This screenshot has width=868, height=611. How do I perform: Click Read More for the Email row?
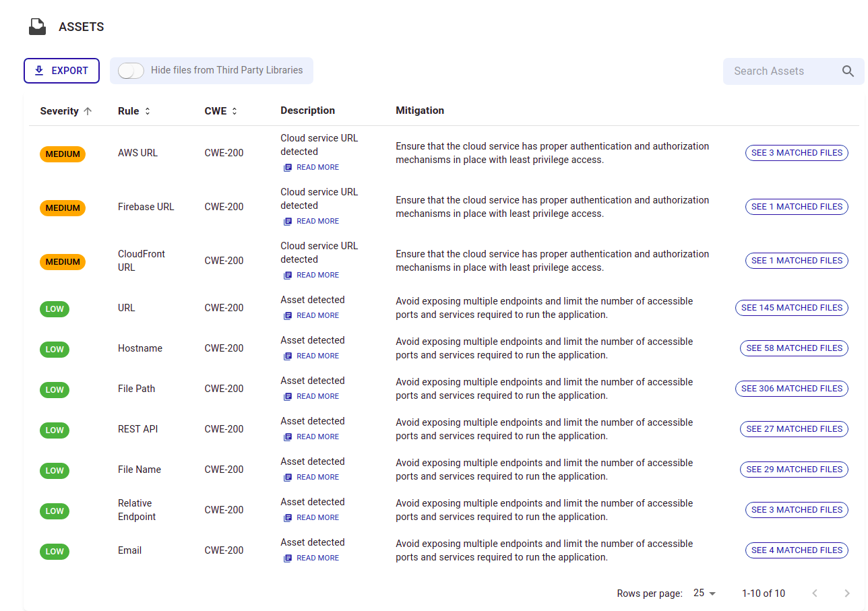317,558
